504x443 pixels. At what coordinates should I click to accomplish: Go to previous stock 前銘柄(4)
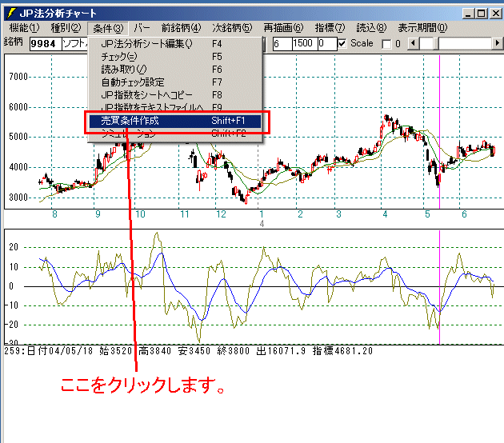coord(181,28)
